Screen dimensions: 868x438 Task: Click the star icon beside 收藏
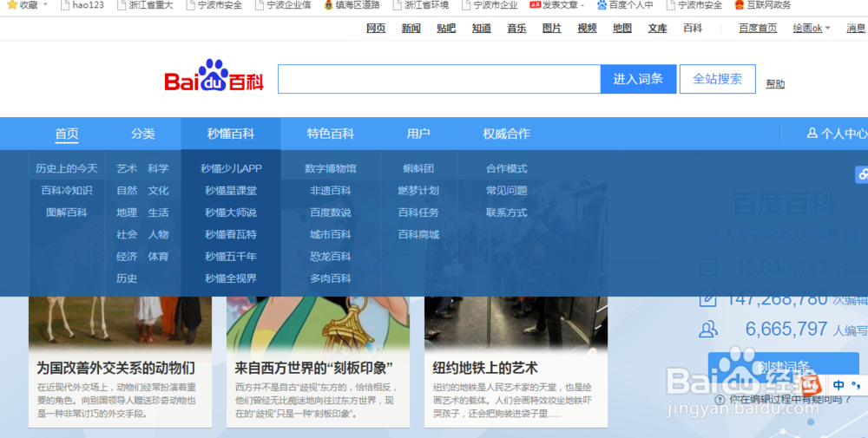11,5
